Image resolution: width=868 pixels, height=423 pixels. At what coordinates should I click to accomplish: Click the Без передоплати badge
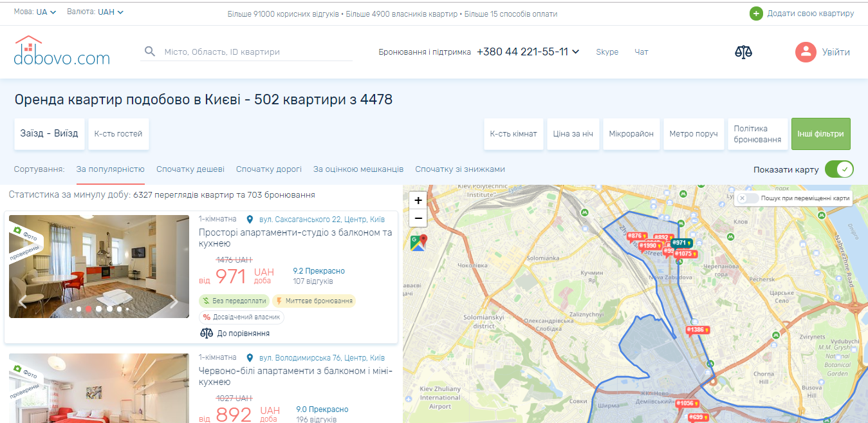[x=234, y=301]
